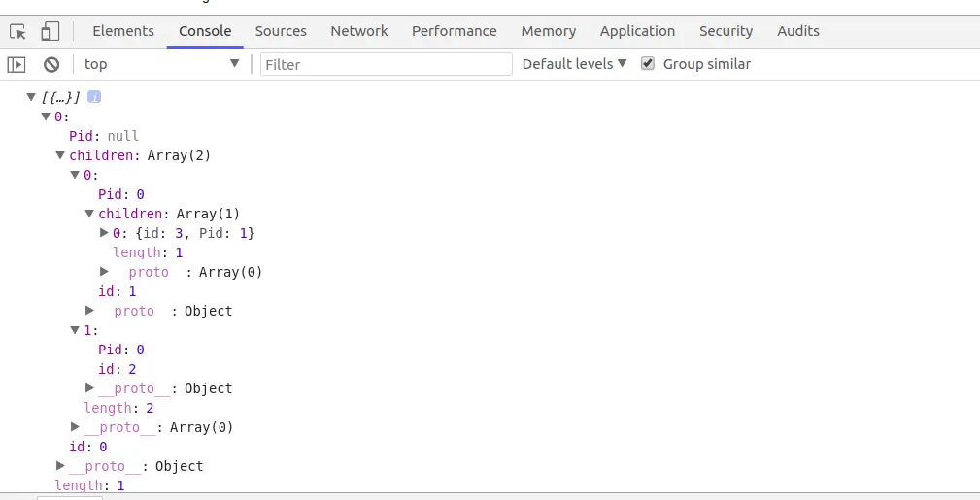
Task: Click the inspect element cursor icon
Action: [18, 31]
